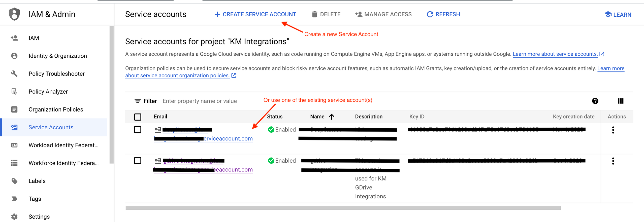Click the Policy Troubleshooter wrench icon
Viewport: 644px width, 222px height.
pyautogui.click(x=14, y=74)
